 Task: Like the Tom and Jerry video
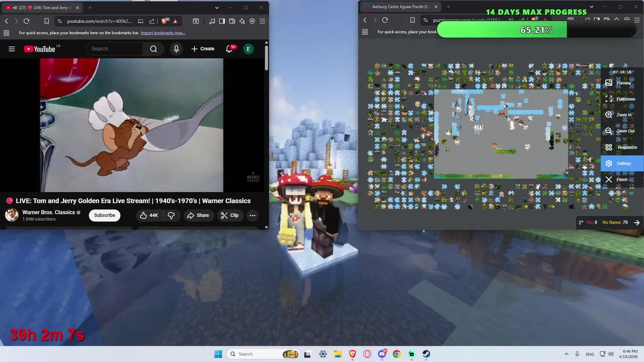[148, 215]
